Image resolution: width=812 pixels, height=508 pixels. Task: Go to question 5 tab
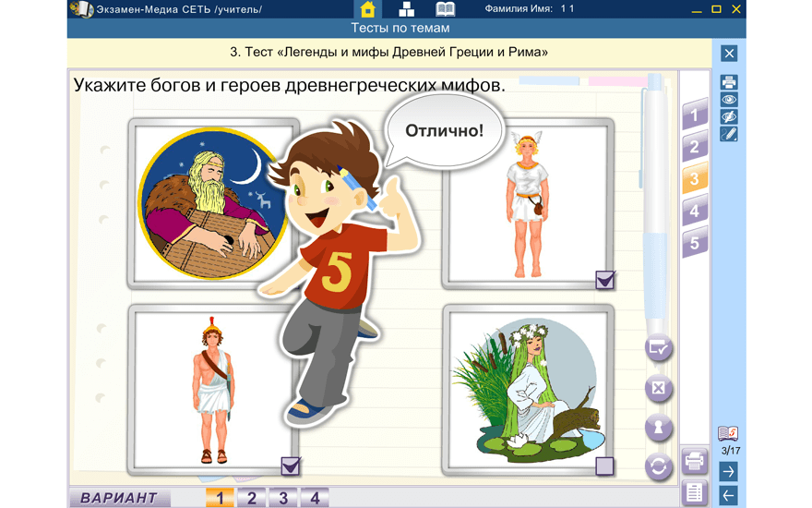pyautogui.click(x=695, y=243)
